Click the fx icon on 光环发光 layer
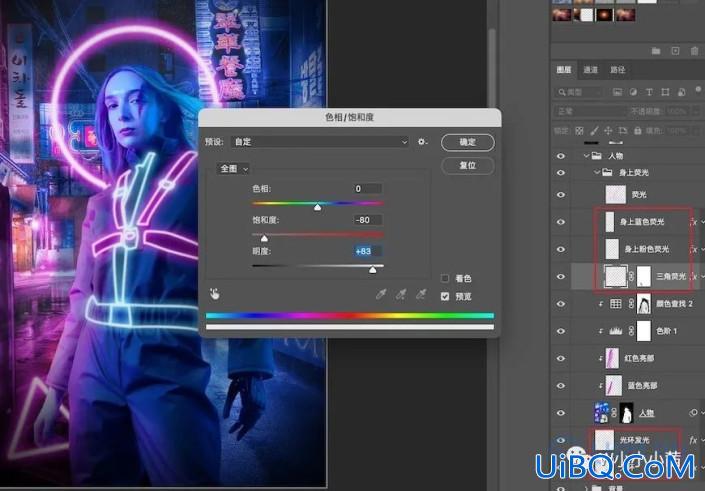 click(693, 440)
